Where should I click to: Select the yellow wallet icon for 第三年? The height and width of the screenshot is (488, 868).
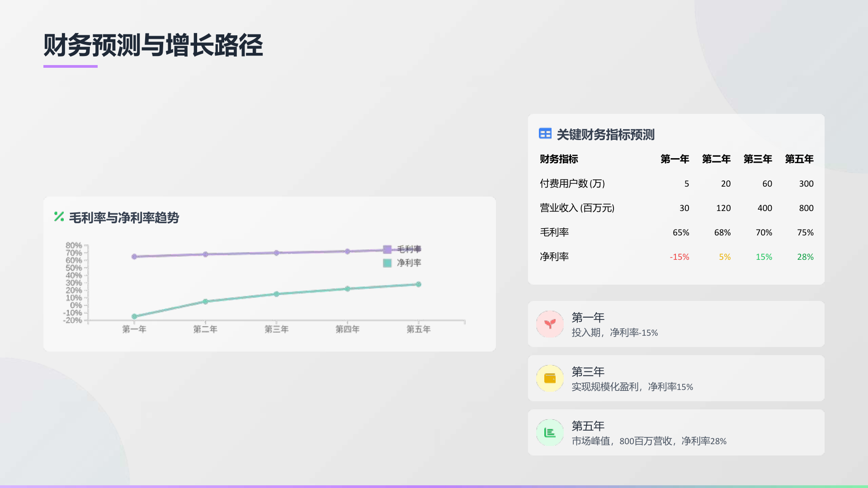click(550, 378)
